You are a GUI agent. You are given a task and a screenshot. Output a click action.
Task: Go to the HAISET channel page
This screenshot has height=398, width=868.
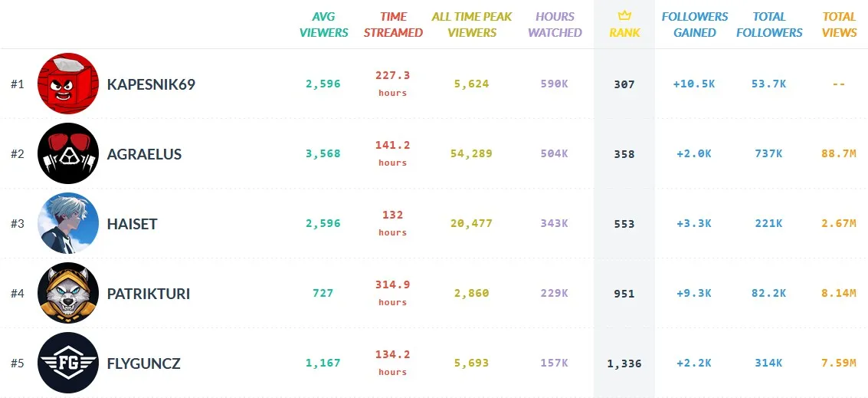(132, 224)
